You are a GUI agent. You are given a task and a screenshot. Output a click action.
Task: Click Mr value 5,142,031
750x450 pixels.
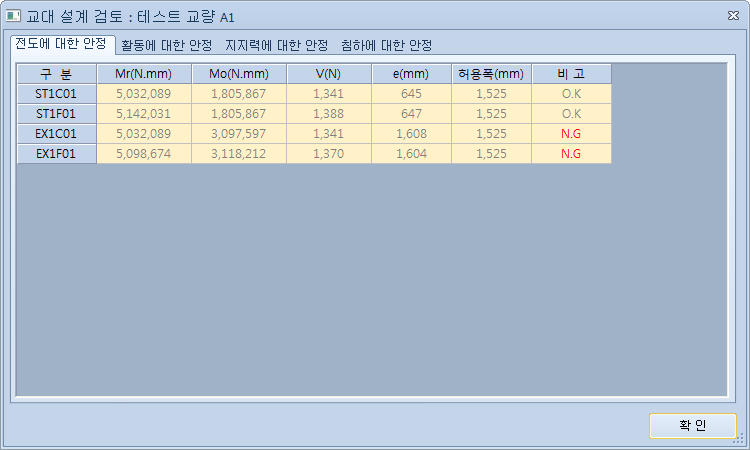pos(143,114)
